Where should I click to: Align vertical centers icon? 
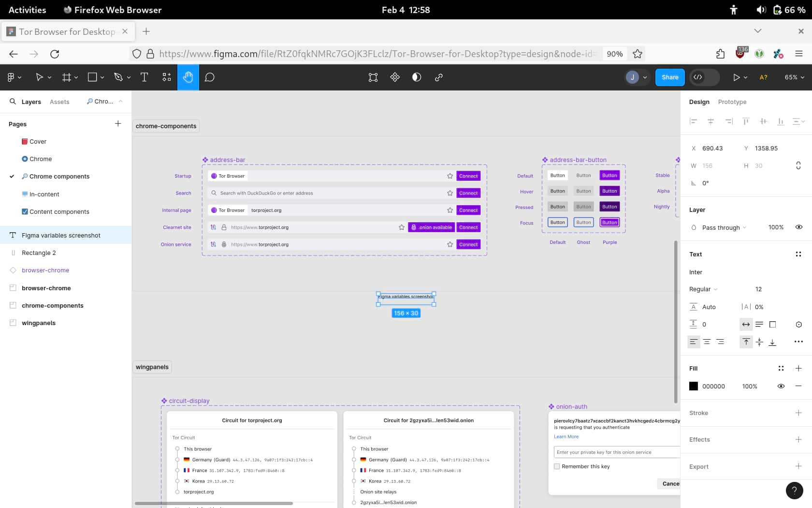tap(763, 121)
